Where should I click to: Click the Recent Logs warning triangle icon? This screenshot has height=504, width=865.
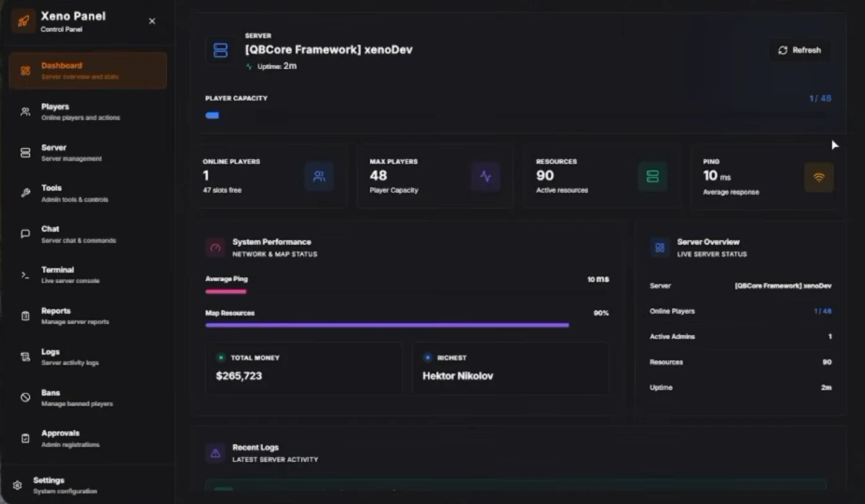click(x=215, y=453)
